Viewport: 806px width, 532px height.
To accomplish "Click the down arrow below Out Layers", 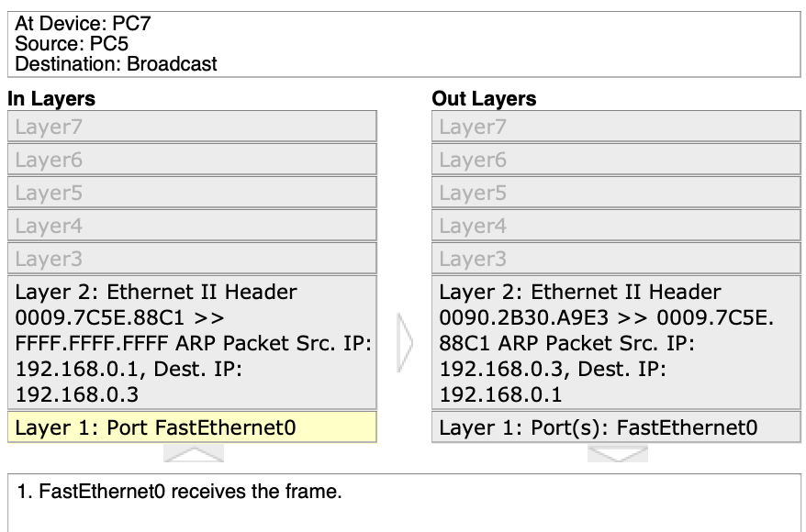I will [617, 453].
